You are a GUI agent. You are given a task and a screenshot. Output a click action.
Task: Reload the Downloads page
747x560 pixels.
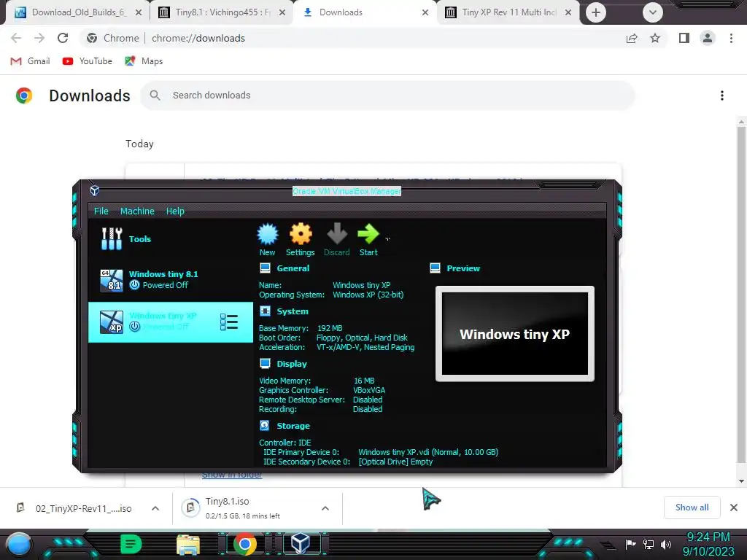point(63,38)
